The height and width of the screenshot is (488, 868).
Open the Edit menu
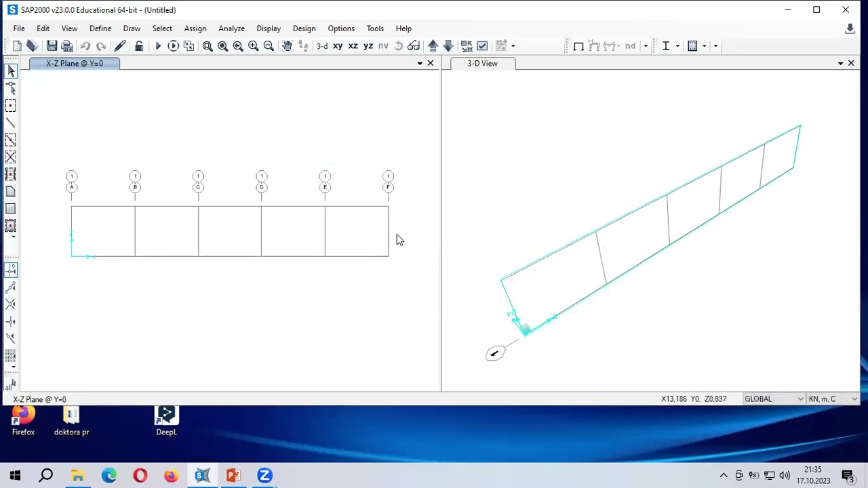(x=43, y=28)
